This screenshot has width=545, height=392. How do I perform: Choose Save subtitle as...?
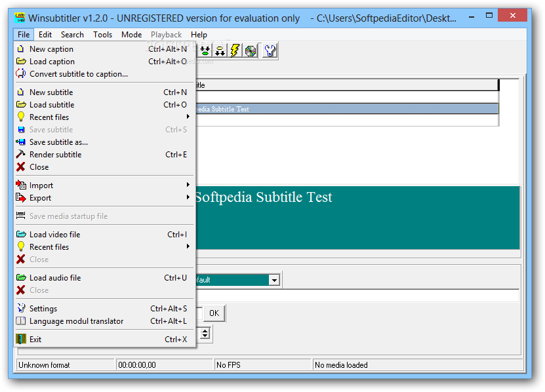point(104,142)
